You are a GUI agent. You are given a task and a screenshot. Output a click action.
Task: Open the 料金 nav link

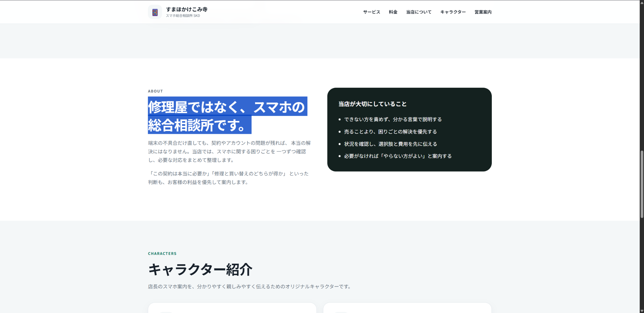(x=393, y=12)
